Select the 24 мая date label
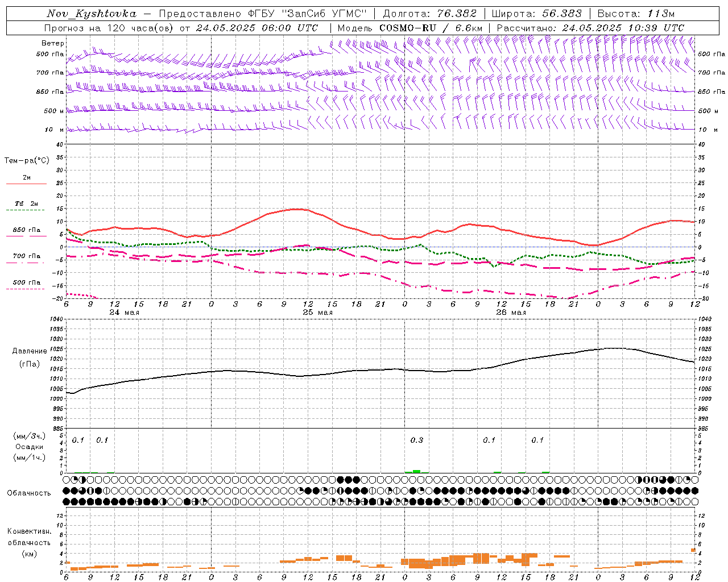Screen dimensions: 728x582 [125, 313]
